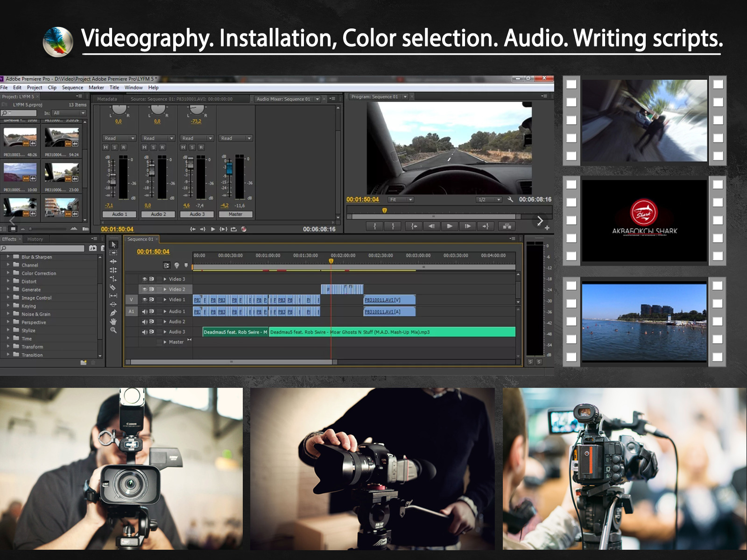Toggle Solo on Audio 1 mixer channel

(114, 147)
